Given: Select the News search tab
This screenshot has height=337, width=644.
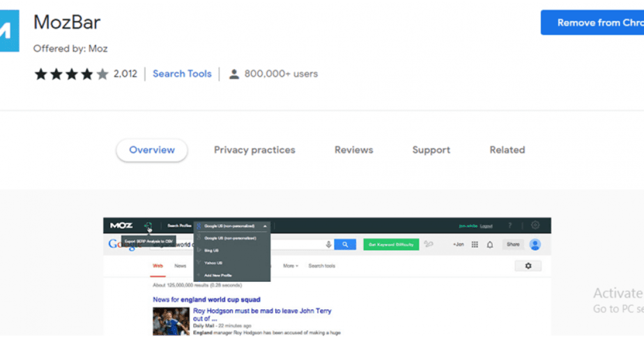Looking at the screenshot, I should point(181,266).
